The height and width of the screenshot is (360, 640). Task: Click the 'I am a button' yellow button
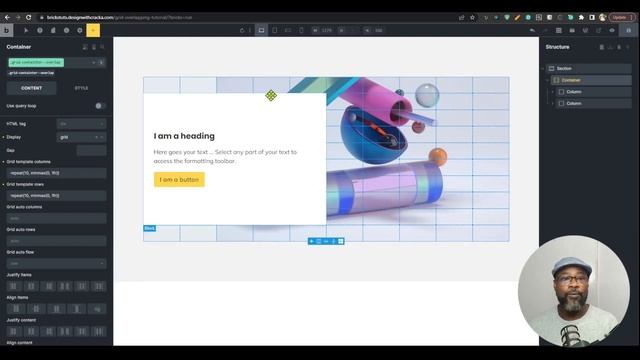[x=179, y=180]
